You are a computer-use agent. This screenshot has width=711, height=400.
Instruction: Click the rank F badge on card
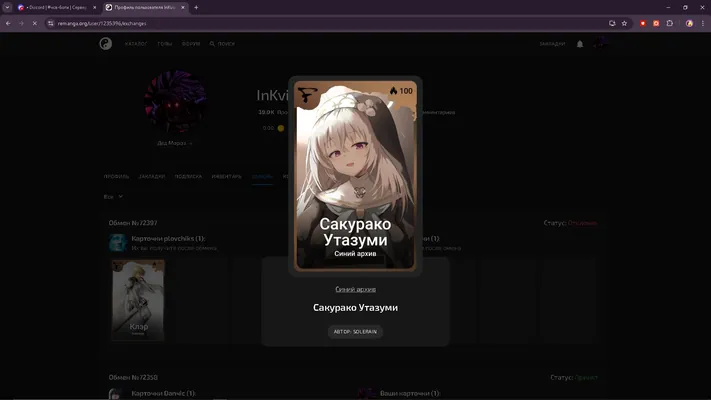(307, 95)
